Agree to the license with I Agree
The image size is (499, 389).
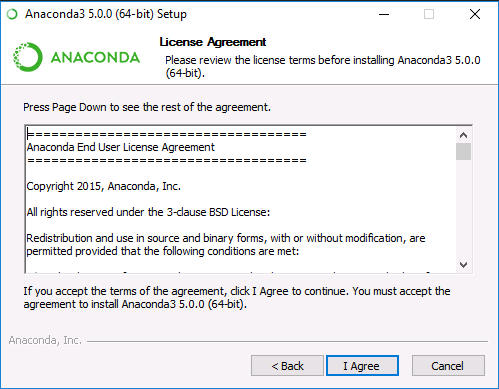362,366
